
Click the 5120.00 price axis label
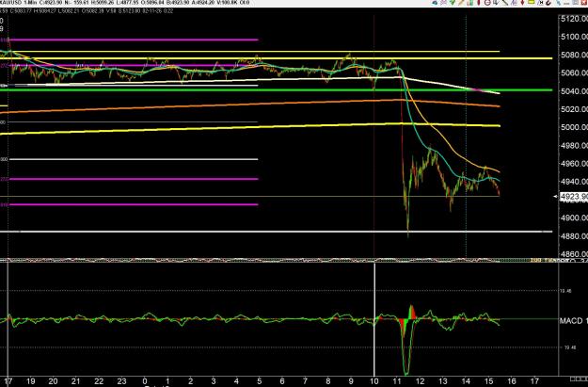[x=574, y=19]
